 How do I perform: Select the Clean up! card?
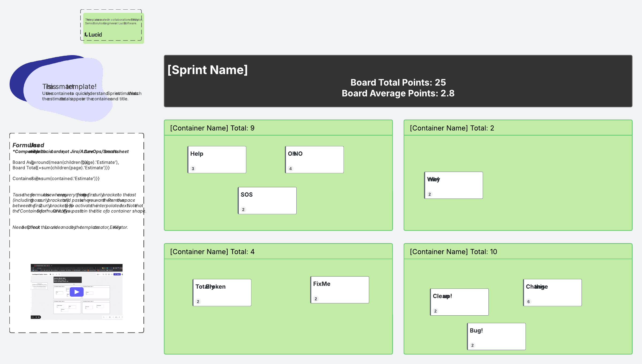(x=459, y=302)
